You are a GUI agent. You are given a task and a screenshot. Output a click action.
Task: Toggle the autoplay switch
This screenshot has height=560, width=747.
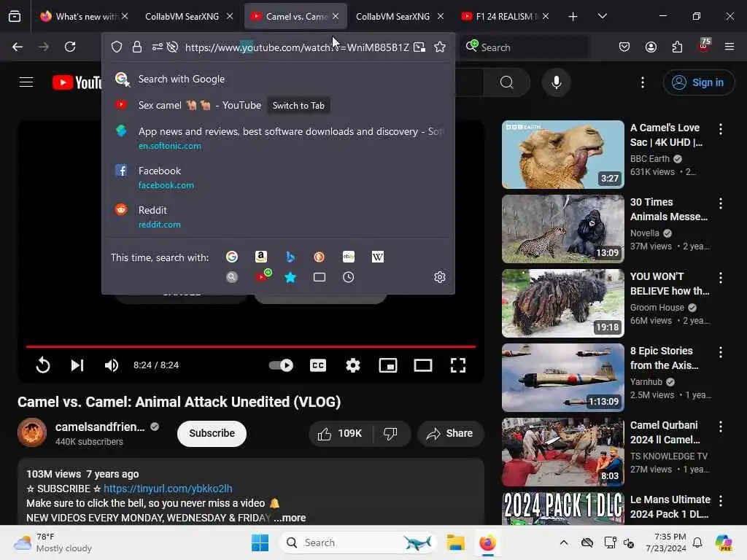tap(281, 365)
